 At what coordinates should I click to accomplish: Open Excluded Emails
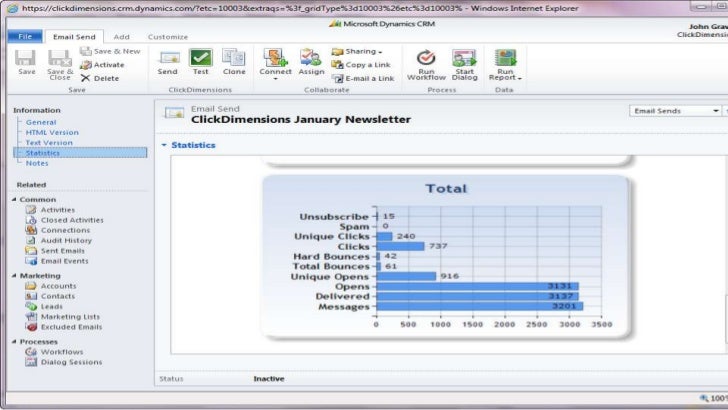(x=71, y=326)
